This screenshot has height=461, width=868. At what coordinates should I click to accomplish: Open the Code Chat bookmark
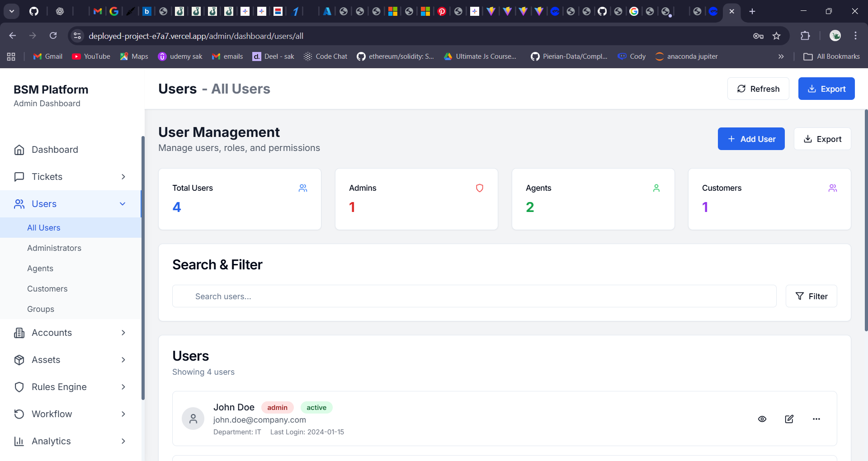pyautogui.click(x=325, y=56)
